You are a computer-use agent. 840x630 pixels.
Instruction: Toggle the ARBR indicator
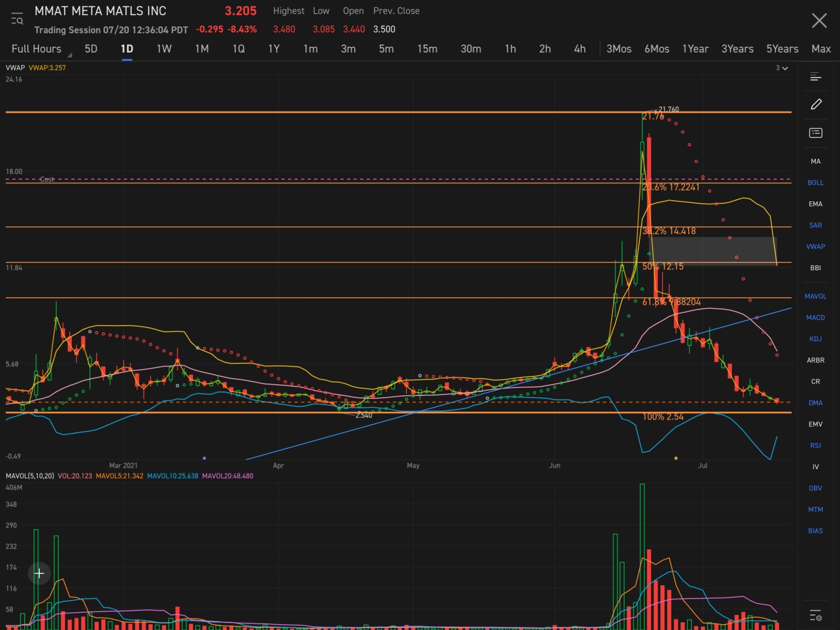pos(815,360)
